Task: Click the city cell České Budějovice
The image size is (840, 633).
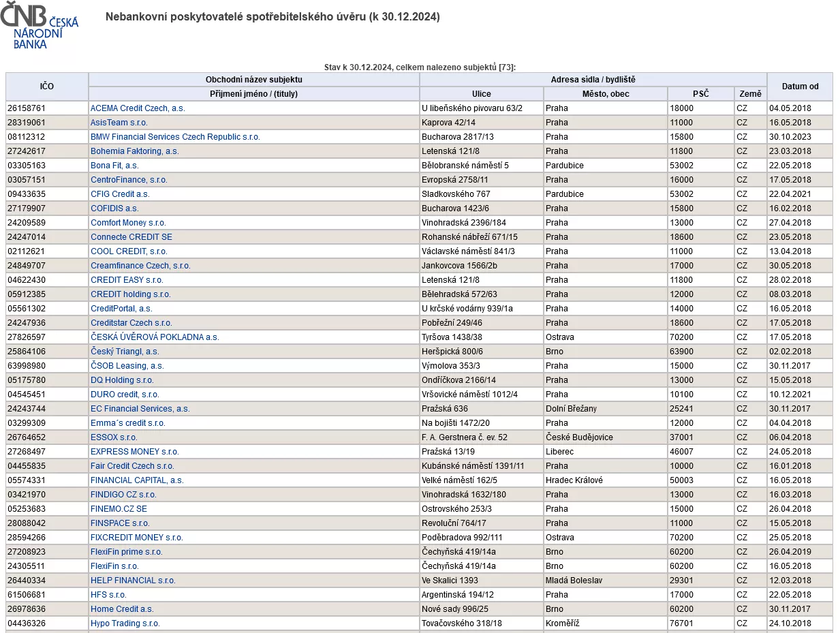Action: pos(579,437)
